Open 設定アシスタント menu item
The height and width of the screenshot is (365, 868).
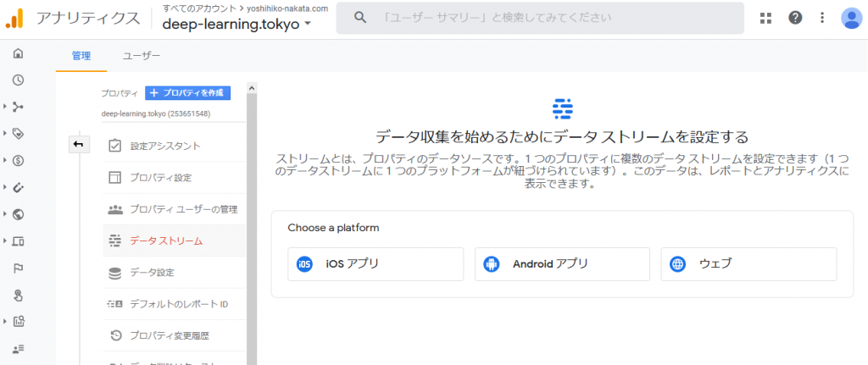pos(174,146)
